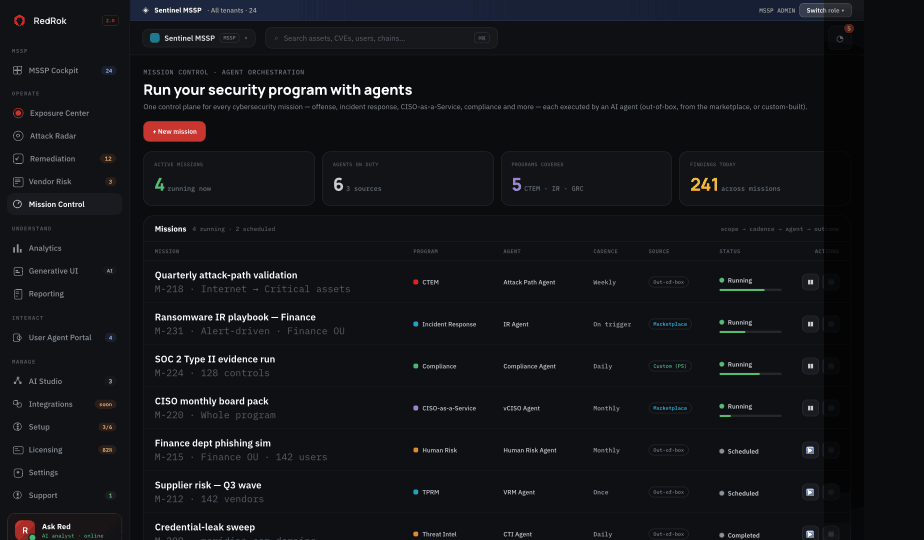Click VRM Agent cell
This screenshot has width=924, height=540.
pyautogui.click(x=519, y=492)
